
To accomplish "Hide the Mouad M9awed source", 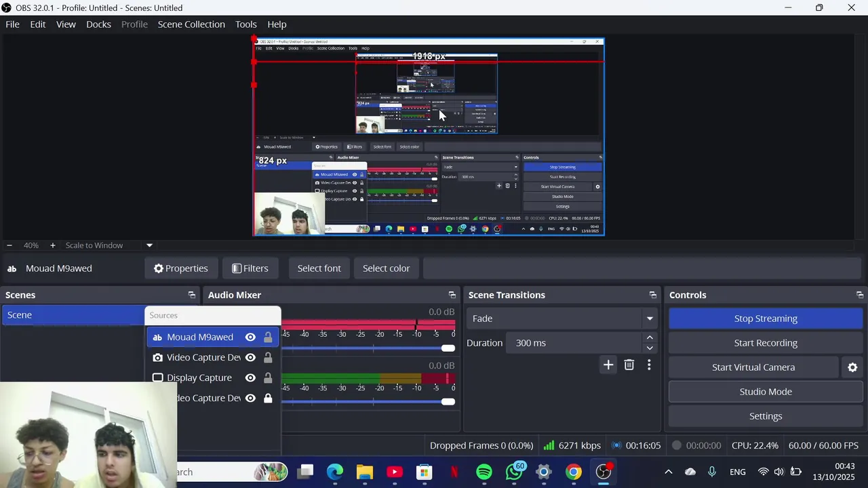I will point(250,338).
